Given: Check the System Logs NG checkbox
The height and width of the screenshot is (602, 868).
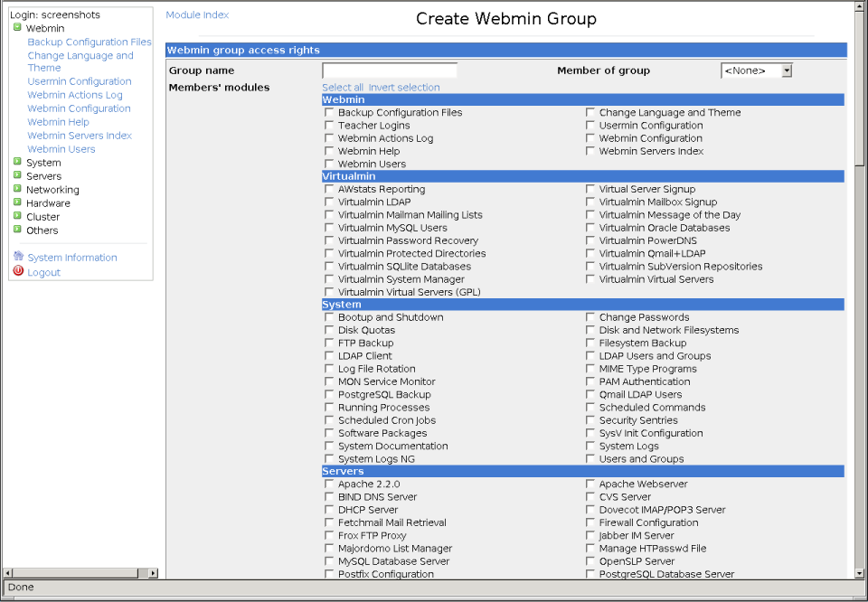Looking at the screenshot, I should 329,458.
